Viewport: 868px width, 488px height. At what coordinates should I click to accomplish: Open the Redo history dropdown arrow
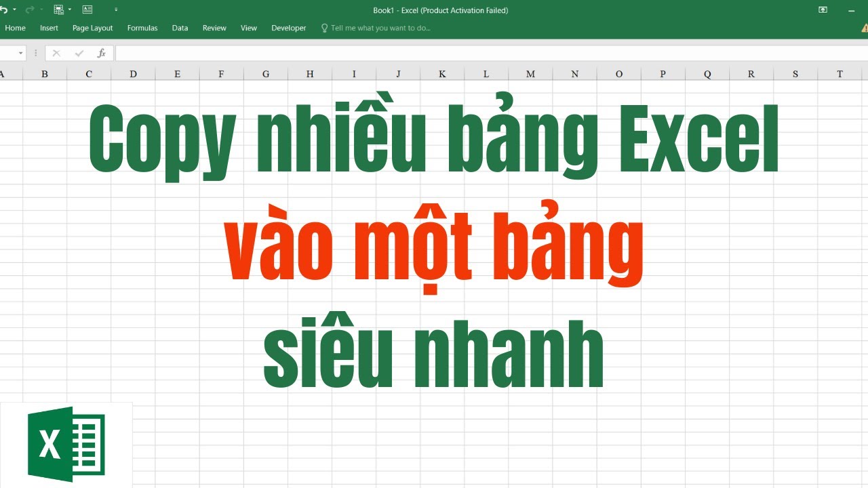41,10
